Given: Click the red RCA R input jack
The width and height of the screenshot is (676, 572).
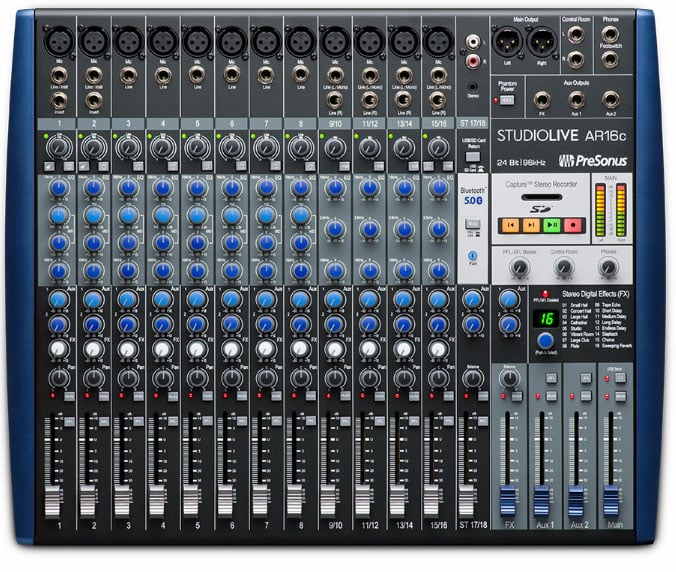Looking at the screenshot, I should [473, 60].
